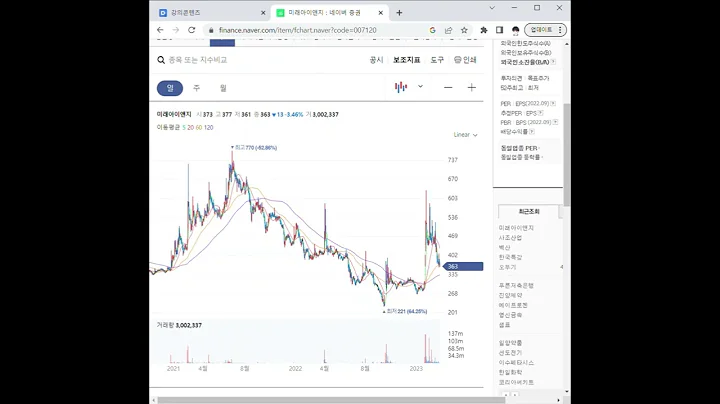Select the 월 monthly period toggle
720x404 pixels.
(223, 88)
